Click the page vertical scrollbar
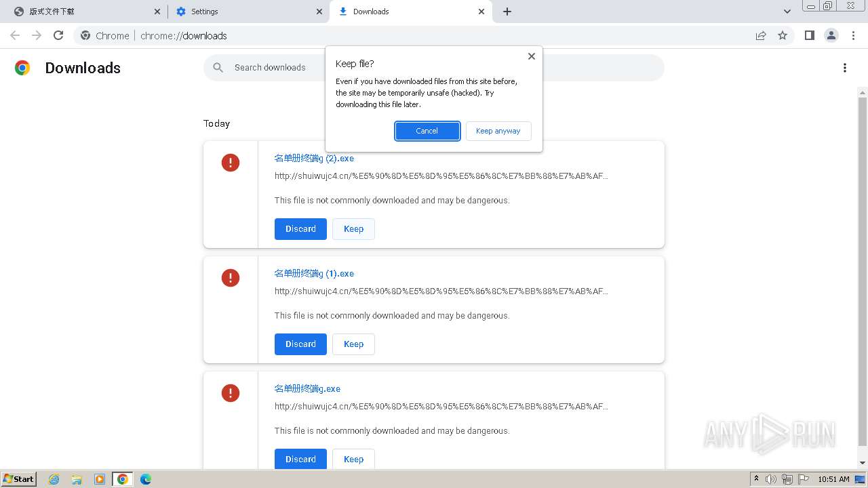Image resolution: width=868 pixels, height=488 pixels. coord(863,271)
